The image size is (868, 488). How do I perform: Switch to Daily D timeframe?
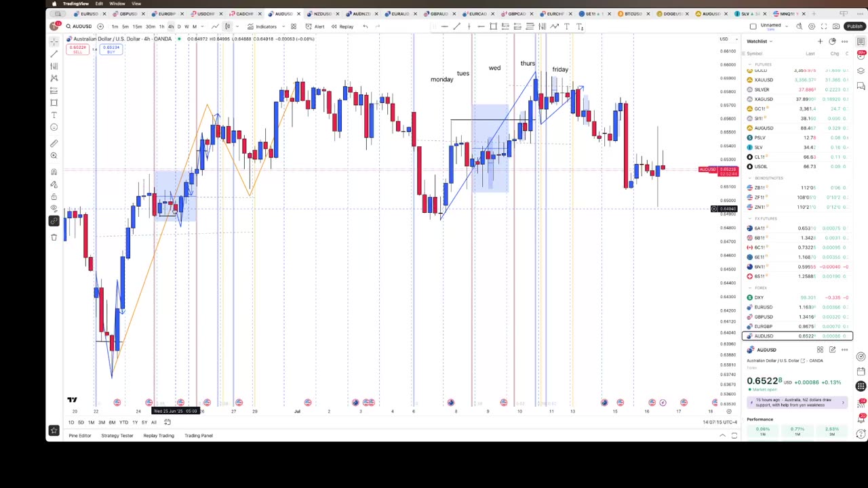(179, 26)
